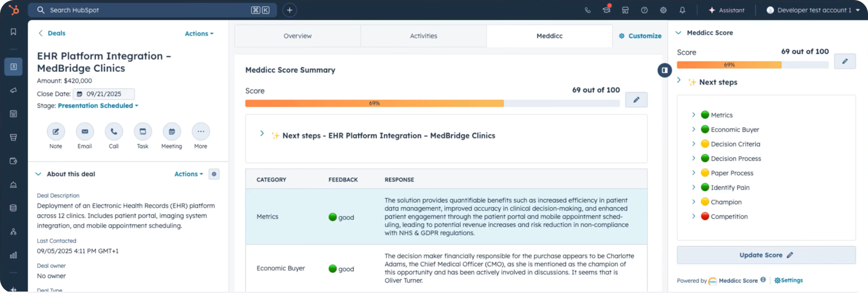Open the CRM contacts sidebar icon
The width and height of the screenshot is (868, 293).
[13, 67]
